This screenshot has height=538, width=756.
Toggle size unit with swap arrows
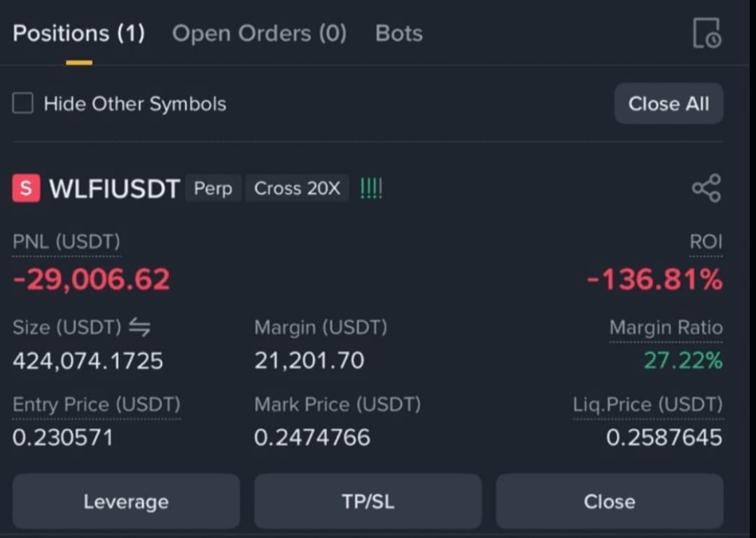point(140,328)
